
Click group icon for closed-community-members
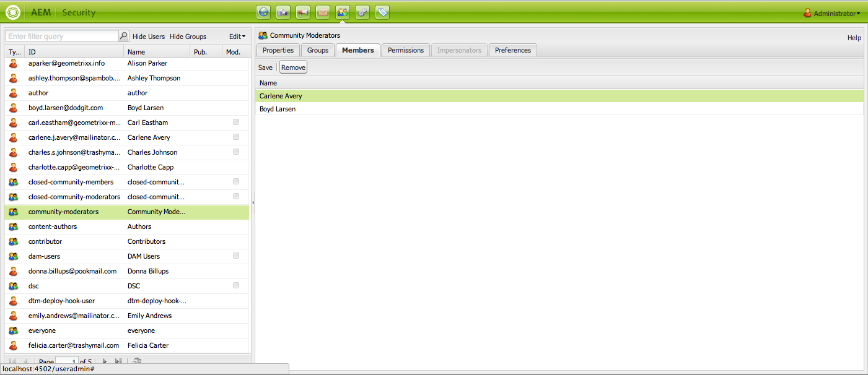[x=13, y=182]
